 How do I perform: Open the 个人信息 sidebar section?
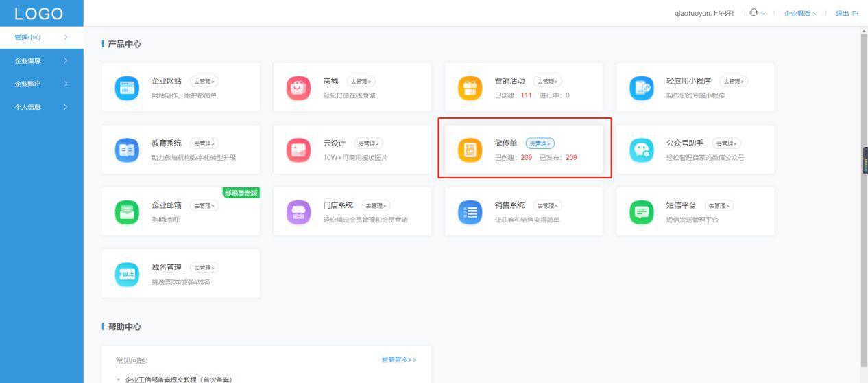pyautogui.click(x=41, y=107)
